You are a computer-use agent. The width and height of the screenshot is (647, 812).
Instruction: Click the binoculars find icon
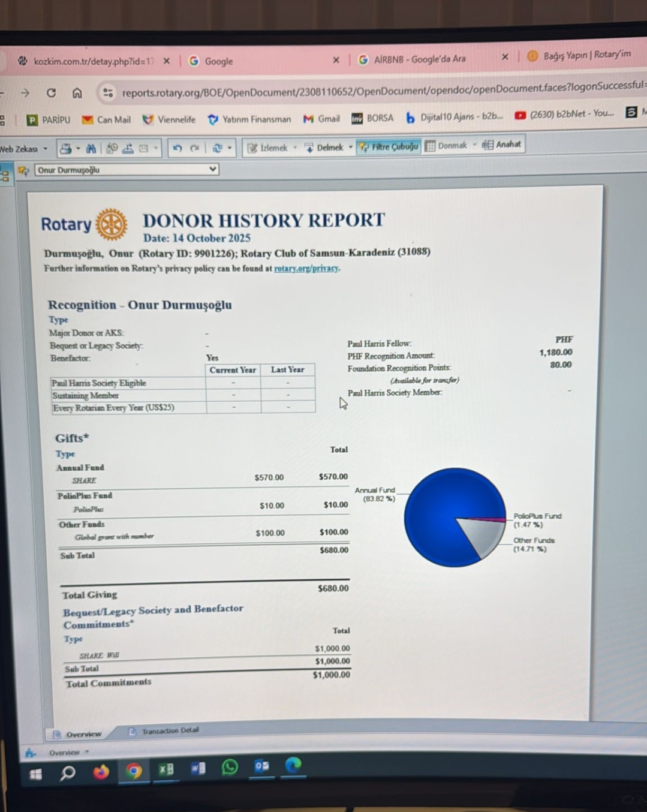pyautogui.click(x=91, y=148)
